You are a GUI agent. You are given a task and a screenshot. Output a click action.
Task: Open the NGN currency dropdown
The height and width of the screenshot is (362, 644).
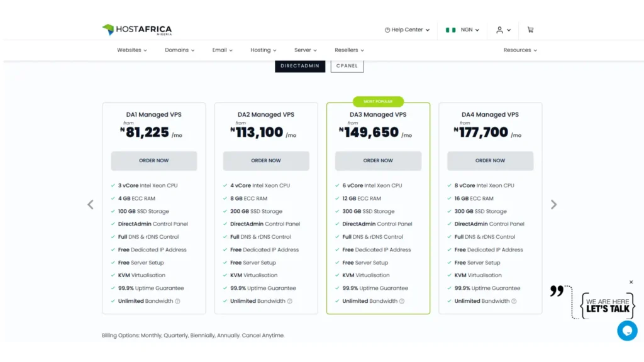pyautogui.click(x=470, y=30)
